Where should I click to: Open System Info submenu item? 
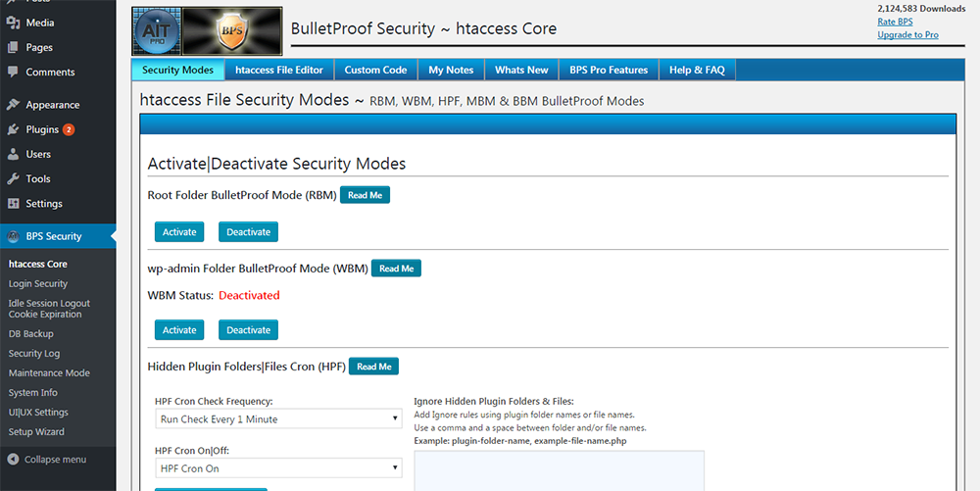tap(33, 392)
